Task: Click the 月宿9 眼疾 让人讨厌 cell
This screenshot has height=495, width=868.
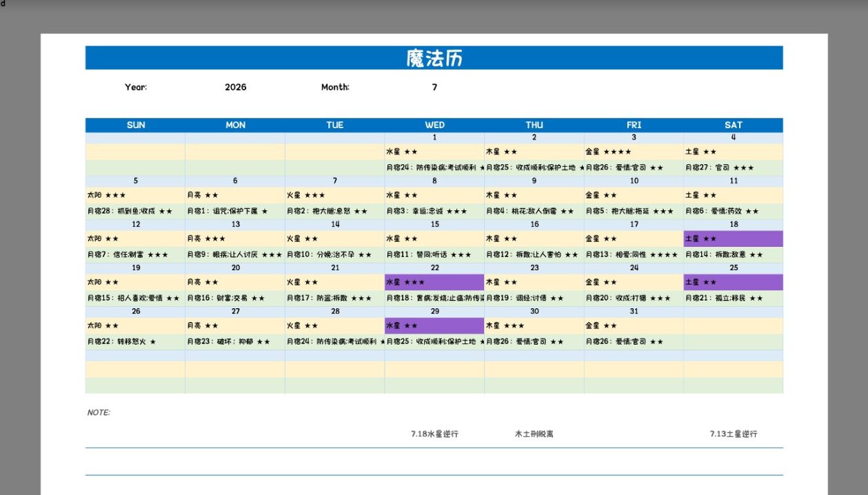Action: 235,254
